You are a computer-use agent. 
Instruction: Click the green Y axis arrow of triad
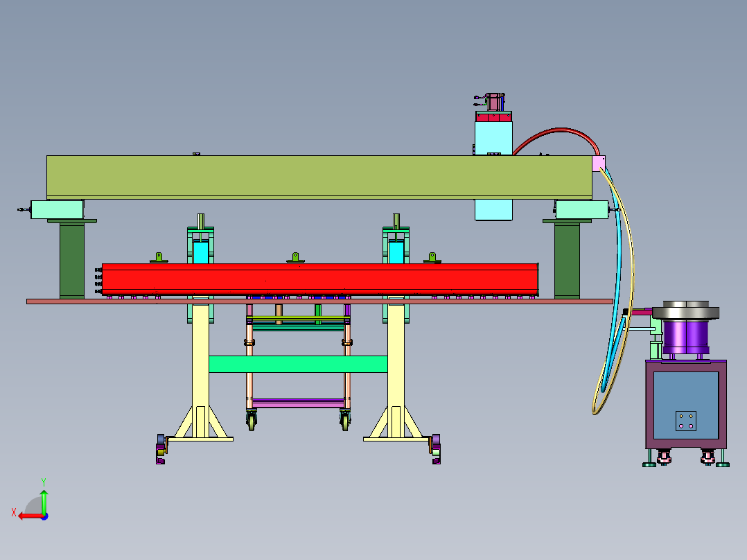pyautogui.click(x=44, y=501)
